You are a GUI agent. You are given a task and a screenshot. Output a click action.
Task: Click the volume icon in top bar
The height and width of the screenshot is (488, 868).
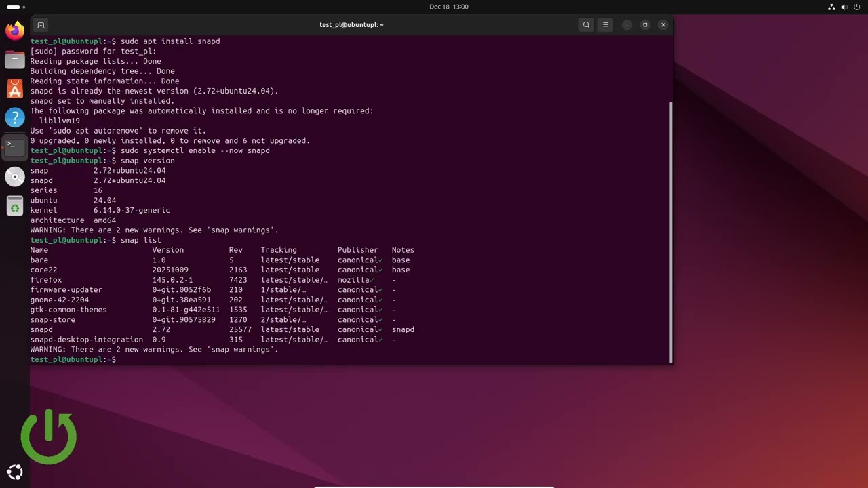click(x=844, y=7)
